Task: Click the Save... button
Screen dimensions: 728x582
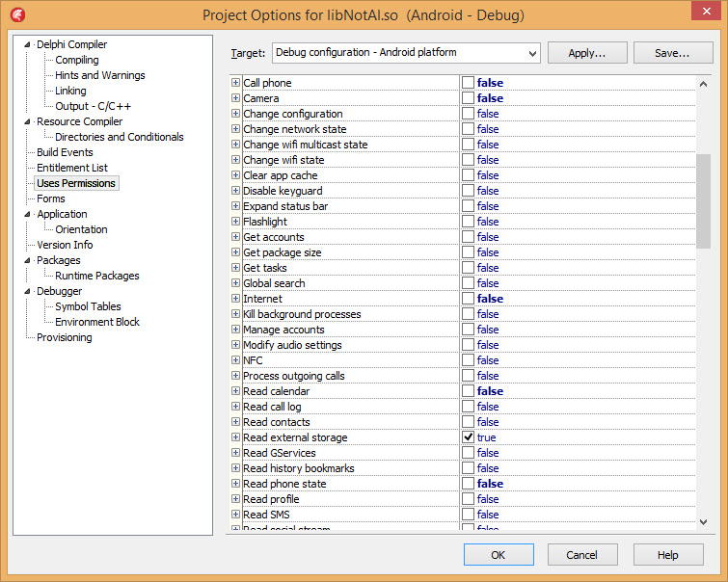Action: pos(673,53)
